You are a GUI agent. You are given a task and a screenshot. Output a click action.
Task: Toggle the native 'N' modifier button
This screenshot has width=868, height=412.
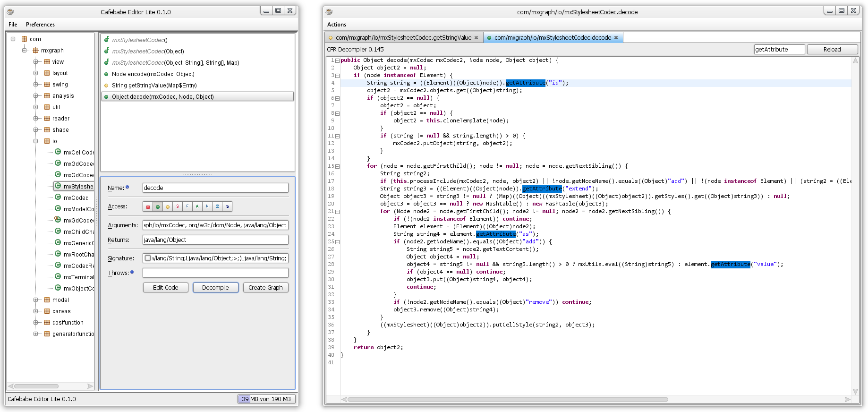click(x=207, y=206)
